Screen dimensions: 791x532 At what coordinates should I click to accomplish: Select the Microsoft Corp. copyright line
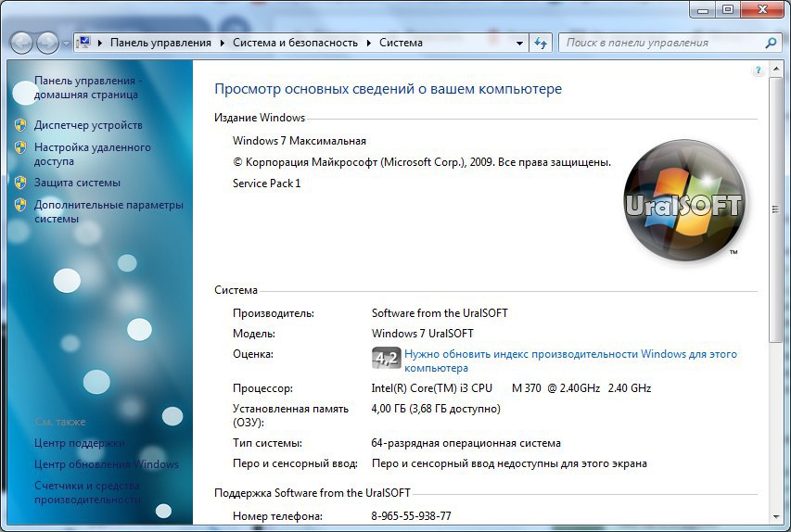pos(422,162)
